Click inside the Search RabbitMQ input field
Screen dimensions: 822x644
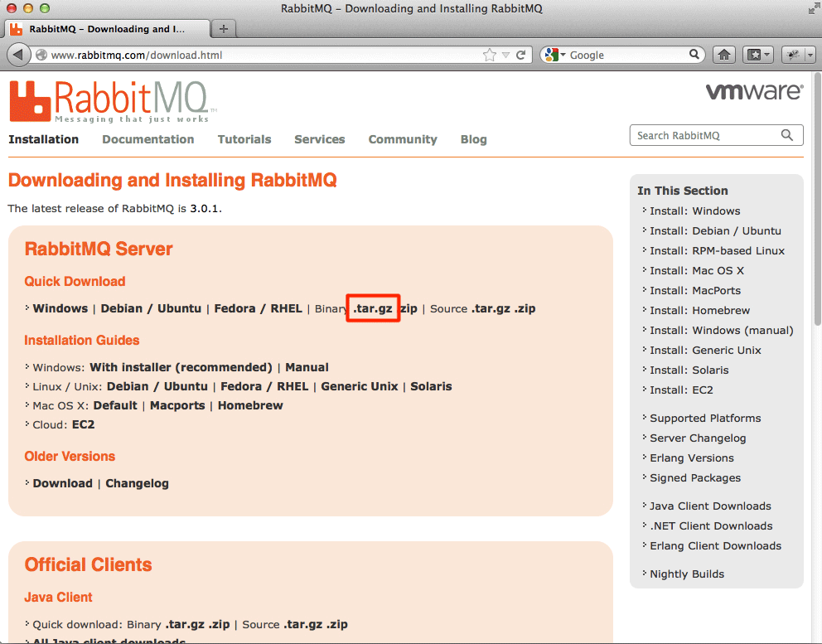click(x=704, y=134)
